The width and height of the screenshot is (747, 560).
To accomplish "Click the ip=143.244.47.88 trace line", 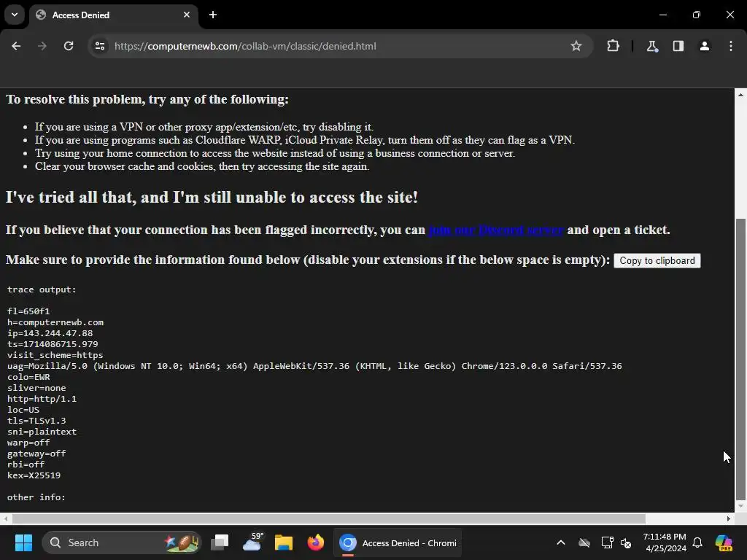I will pos(50,333).
